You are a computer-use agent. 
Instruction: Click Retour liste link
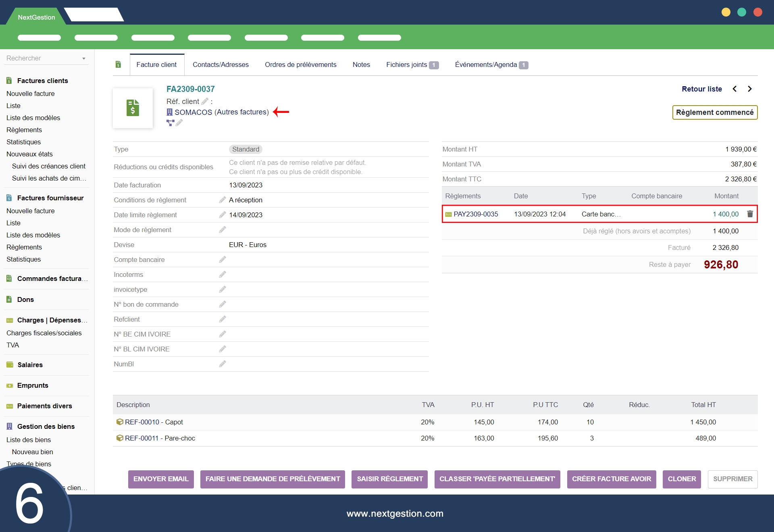coord(701,89)
